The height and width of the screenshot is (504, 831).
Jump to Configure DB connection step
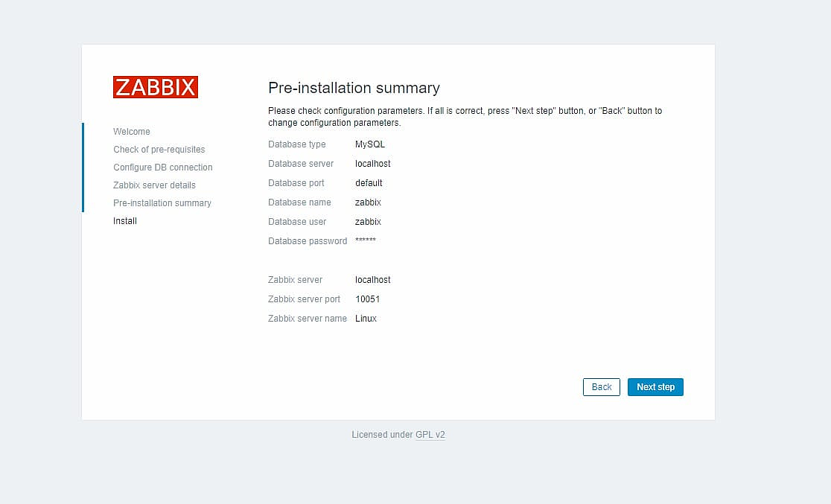tap(162, 168)
